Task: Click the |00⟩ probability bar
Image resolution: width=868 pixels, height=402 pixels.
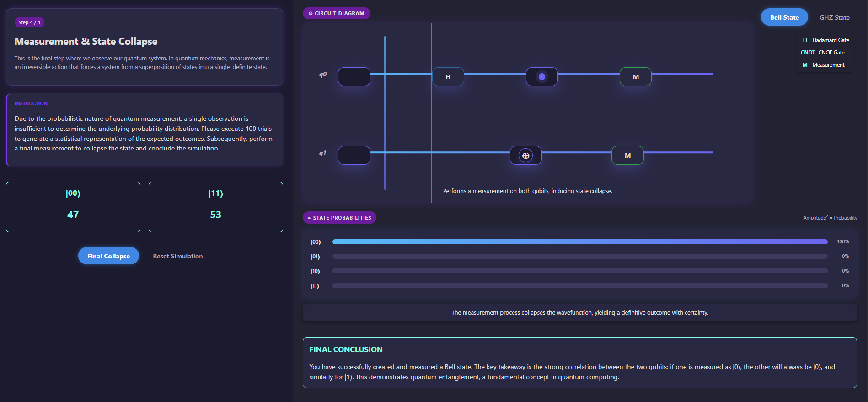Action: tap(579, 241)
